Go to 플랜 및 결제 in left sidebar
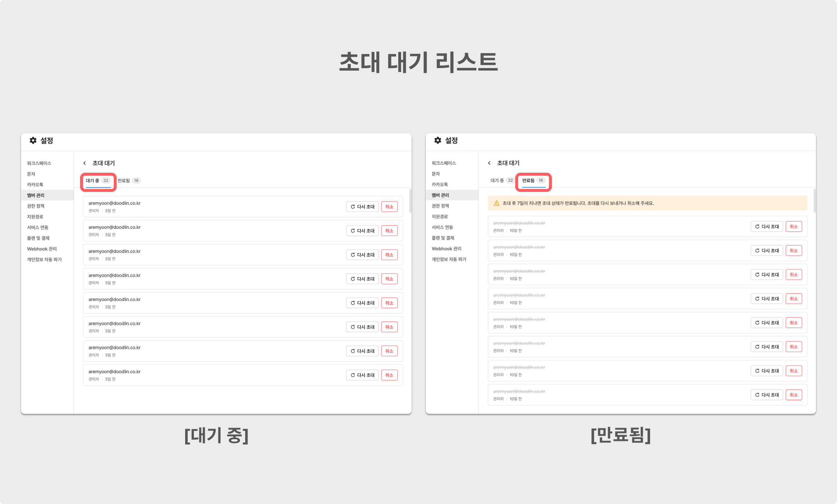The height and width of the screenshot is (504, 837). pos(38,238)
